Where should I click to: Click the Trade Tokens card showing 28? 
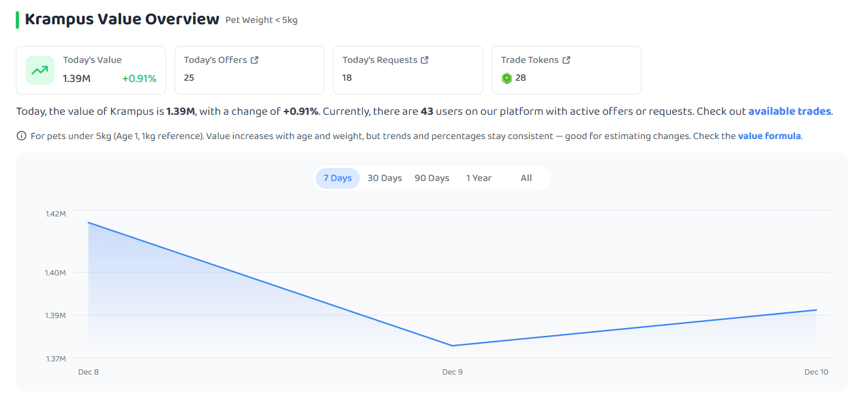[x=567, y=70]
